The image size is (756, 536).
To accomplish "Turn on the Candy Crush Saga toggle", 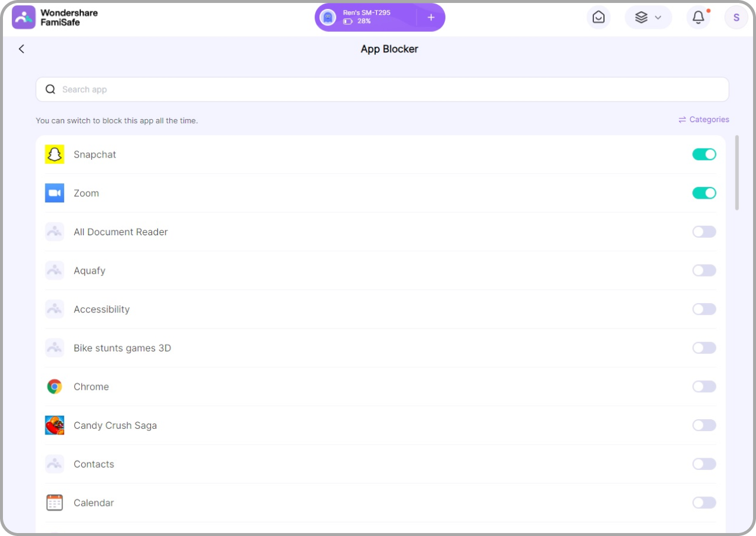I will pyautogui.click(x=704, y=426).
